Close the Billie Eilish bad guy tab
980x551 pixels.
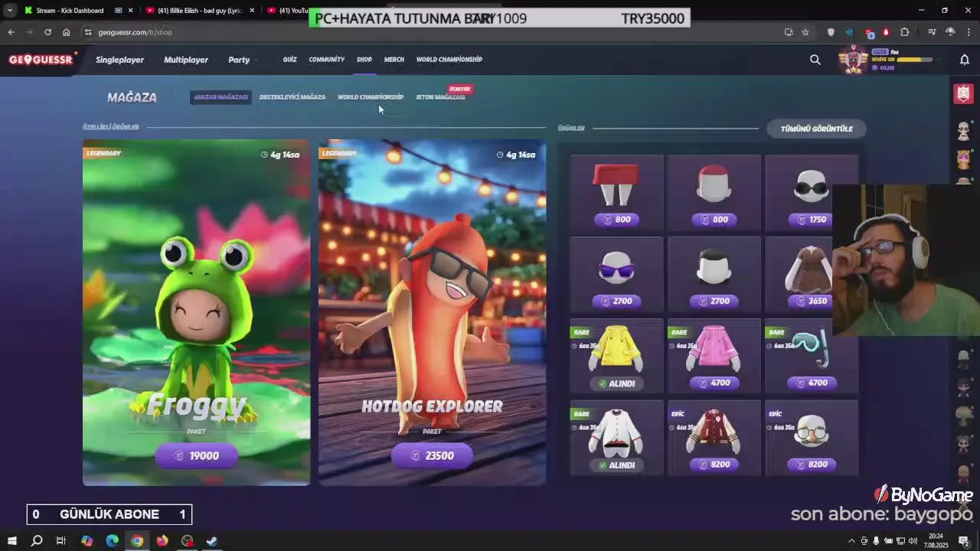click(252, 11)
